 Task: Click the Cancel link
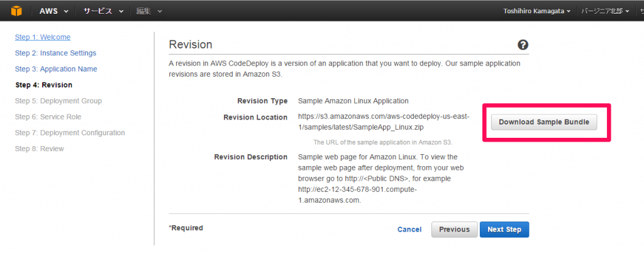click(409, 230)
